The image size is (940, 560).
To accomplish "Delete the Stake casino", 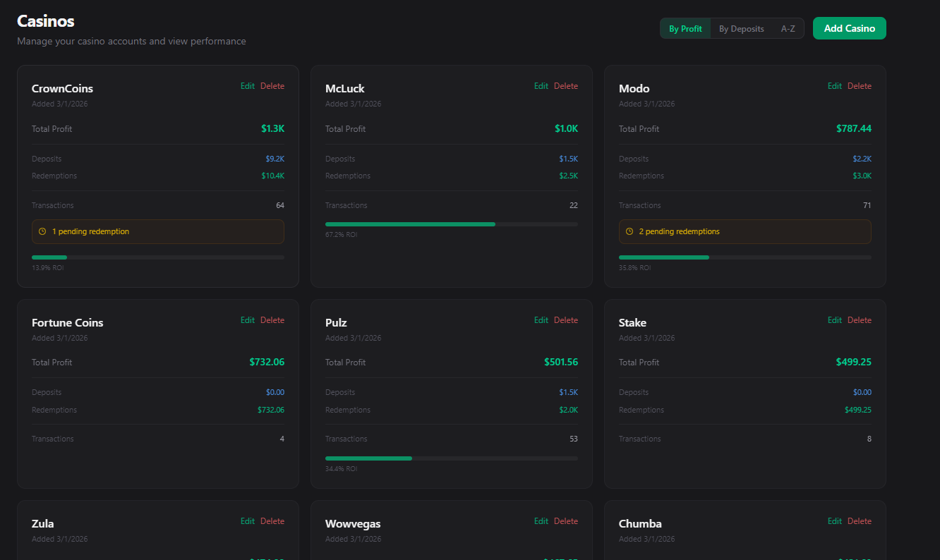I will pyautogui.click(x=860, y=319).
